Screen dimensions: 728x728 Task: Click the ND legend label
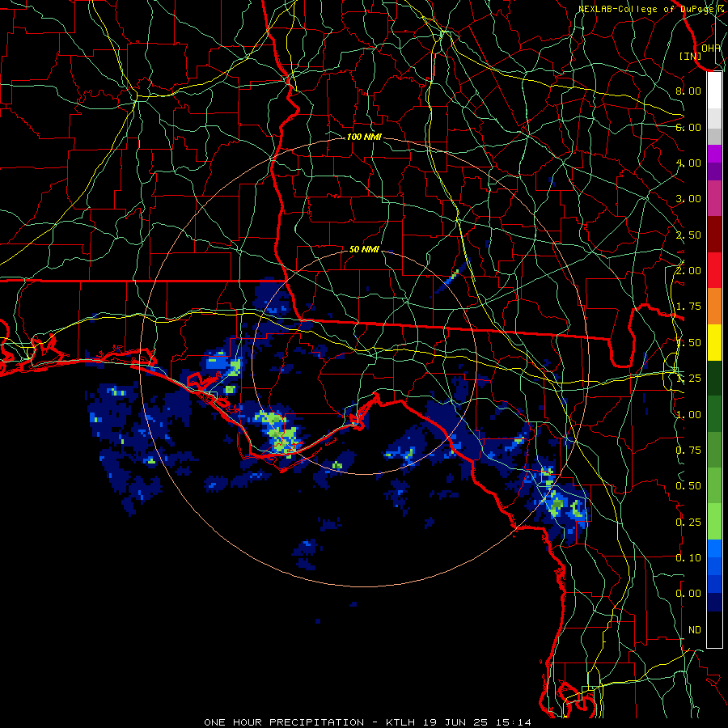(x=695, y=630)
